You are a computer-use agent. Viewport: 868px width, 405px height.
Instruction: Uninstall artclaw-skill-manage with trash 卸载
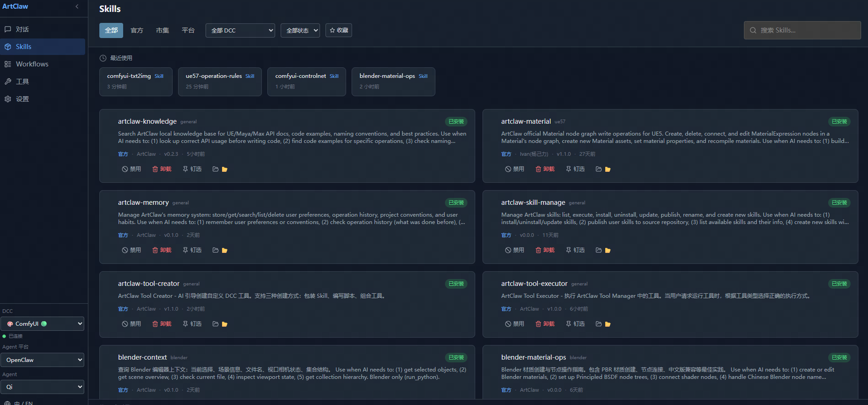click(545, 250)
